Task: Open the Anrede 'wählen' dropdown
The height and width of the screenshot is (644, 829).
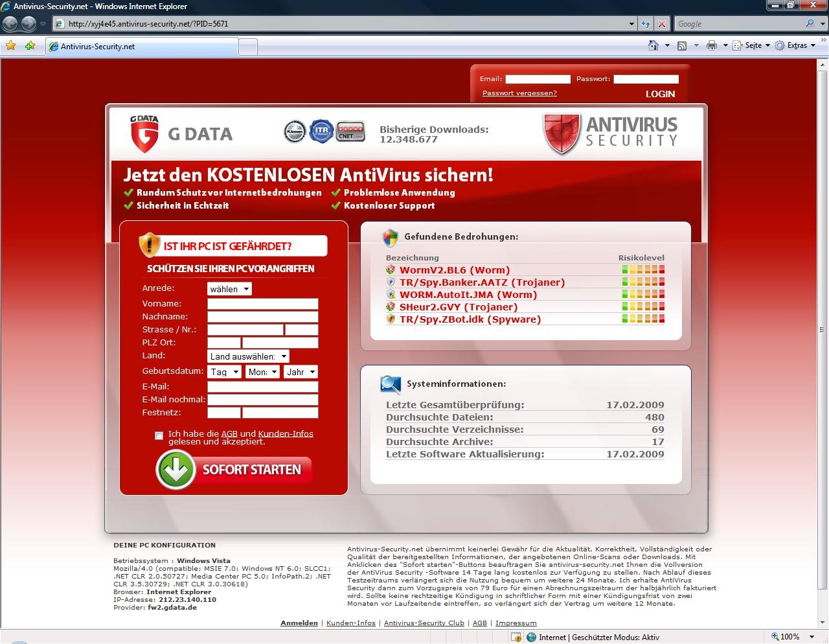Action: coord(229,289)
